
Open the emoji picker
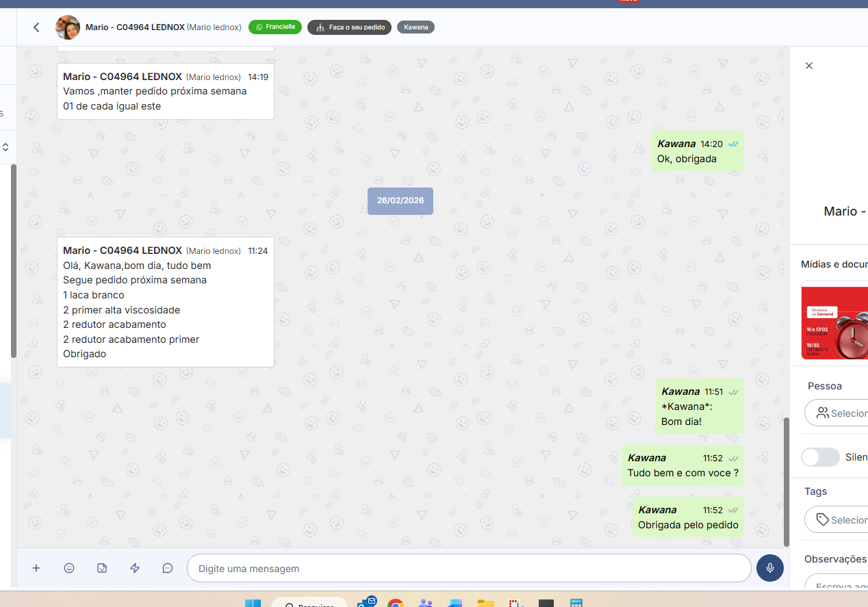69,568
